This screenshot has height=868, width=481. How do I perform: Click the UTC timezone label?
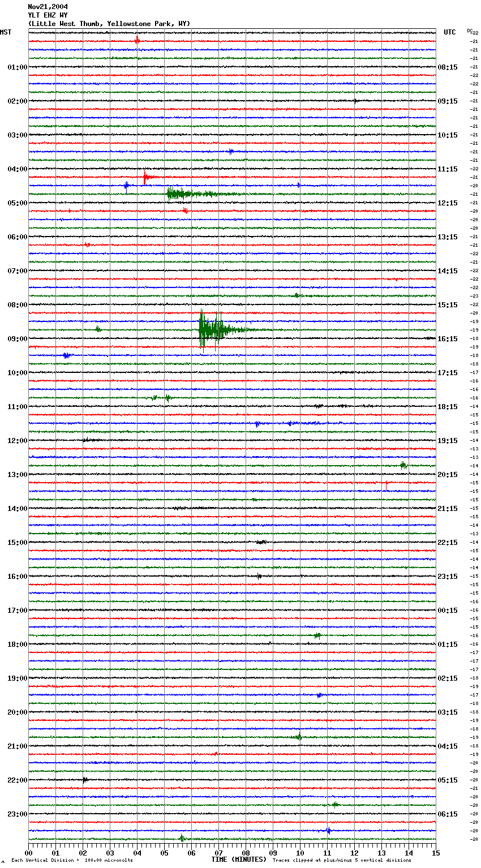[x=450, y=32]
